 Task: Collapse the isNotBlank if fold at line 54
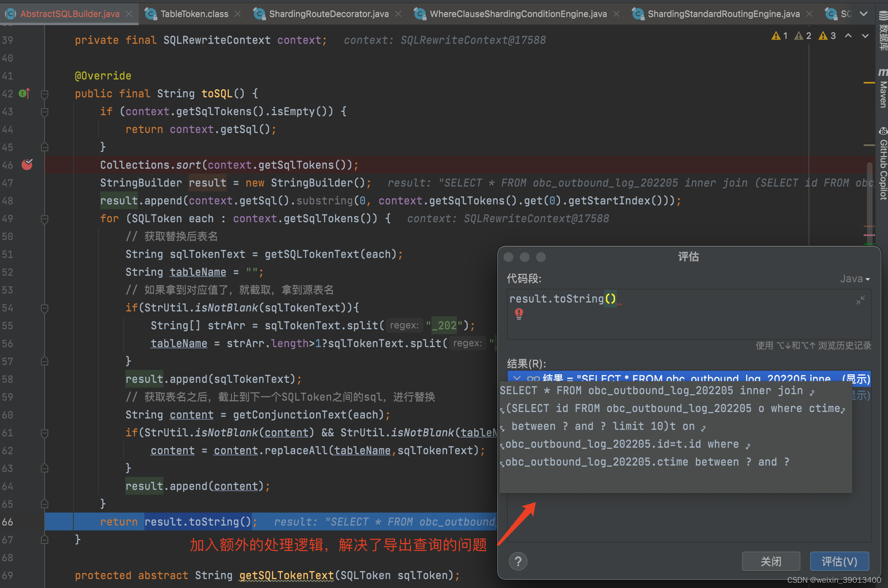[x=45, y=308]
